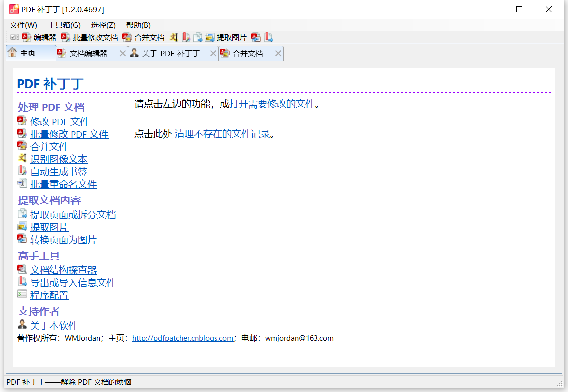Open the 帮助(B) menu
568x392 pixels.
point(138,25)
